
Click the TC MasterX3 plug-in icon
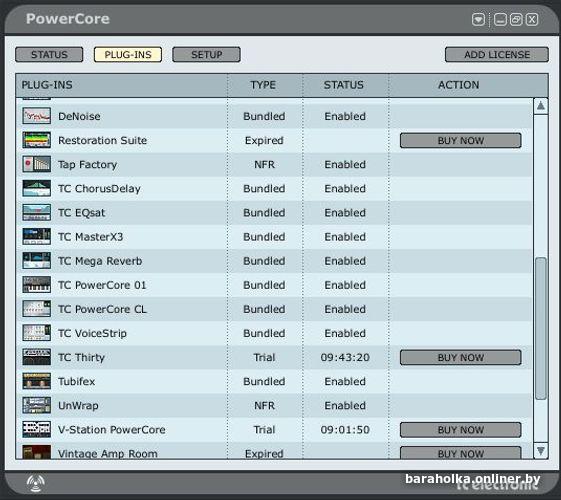[36, 237]
